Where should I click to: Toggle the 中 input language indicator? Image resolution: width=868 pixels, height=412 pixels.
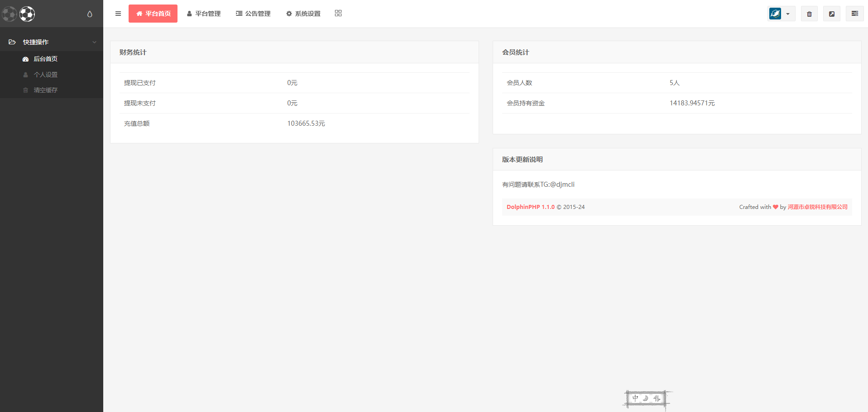(x=635, y=398)
